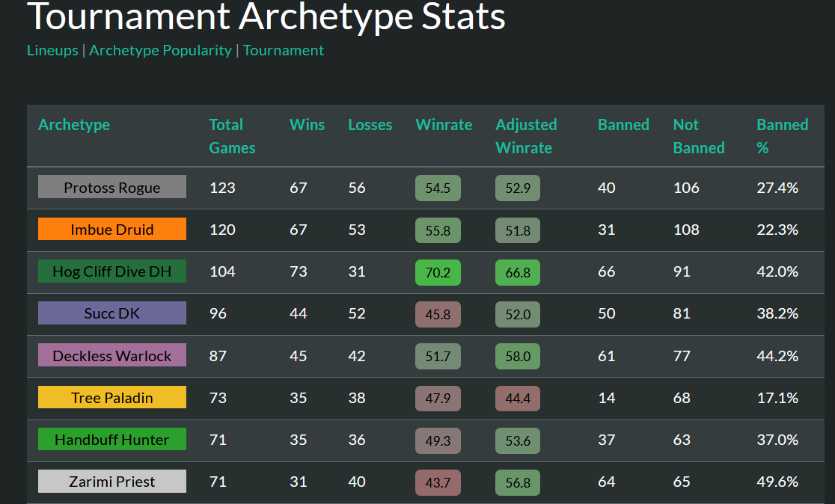Sort by the Not Banned column header
835x504 pixels.
click(699, 136)
